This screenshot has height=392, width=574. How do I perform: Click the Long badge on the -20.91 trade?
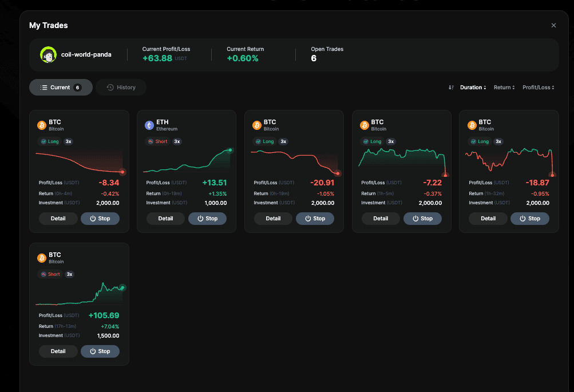[264, 142]
